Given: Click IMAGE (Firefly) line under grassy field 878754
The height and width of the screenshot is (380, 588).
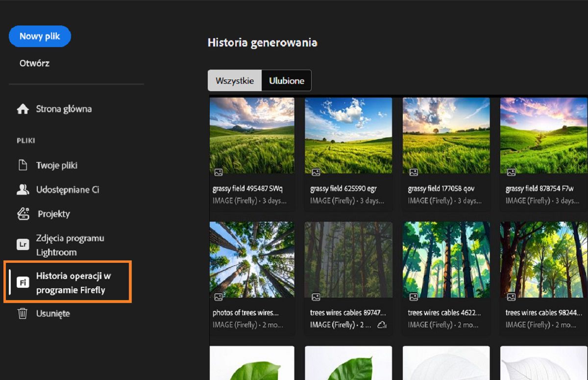Looking at the screenshot, I should click(542, 201).
